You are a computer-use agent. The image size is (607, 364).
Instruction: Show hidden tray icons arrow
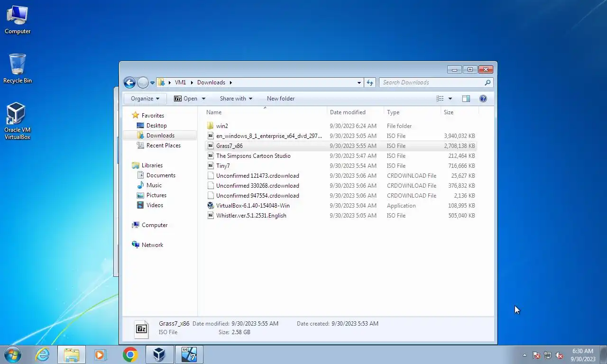pyautogui.click(x=524, y=355)
